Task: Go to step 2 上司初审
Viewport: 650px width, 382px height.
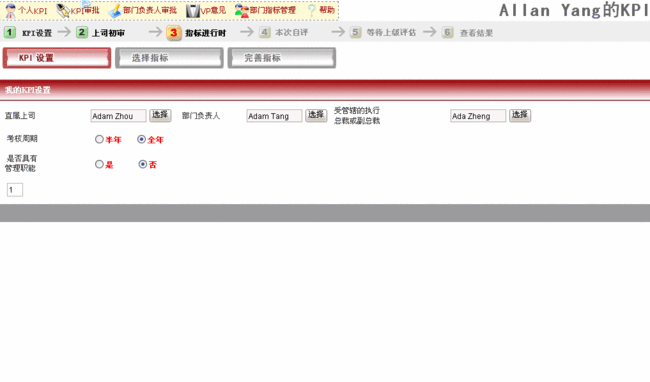Action: (x=100, y=33)
